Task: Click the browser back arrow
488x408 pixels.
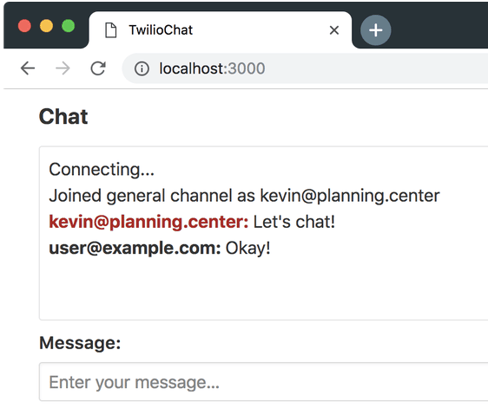Action: pos(28,68)
